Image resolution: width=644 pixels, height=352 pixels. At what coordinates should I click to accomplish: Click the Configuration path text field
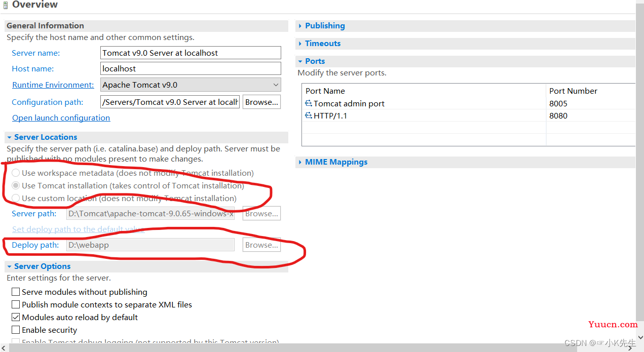170,102
